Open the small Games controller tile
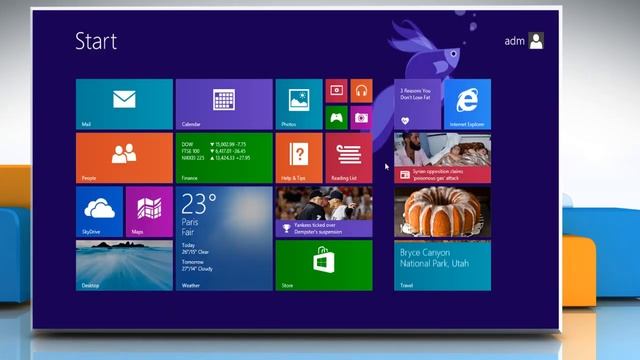The width and height of the screenshot is (640, 360). (336, 118)
